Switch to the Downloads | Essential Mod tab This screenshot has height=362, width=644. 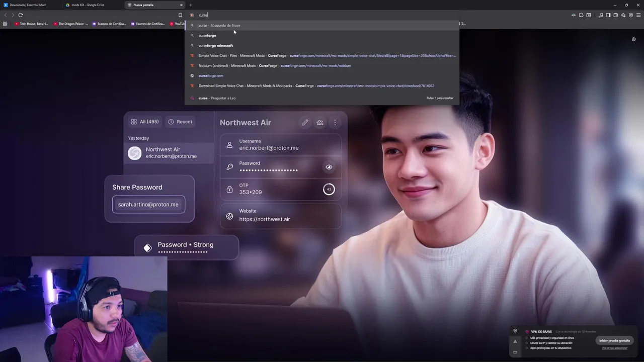pyautogui.click(x=30, y=5)
